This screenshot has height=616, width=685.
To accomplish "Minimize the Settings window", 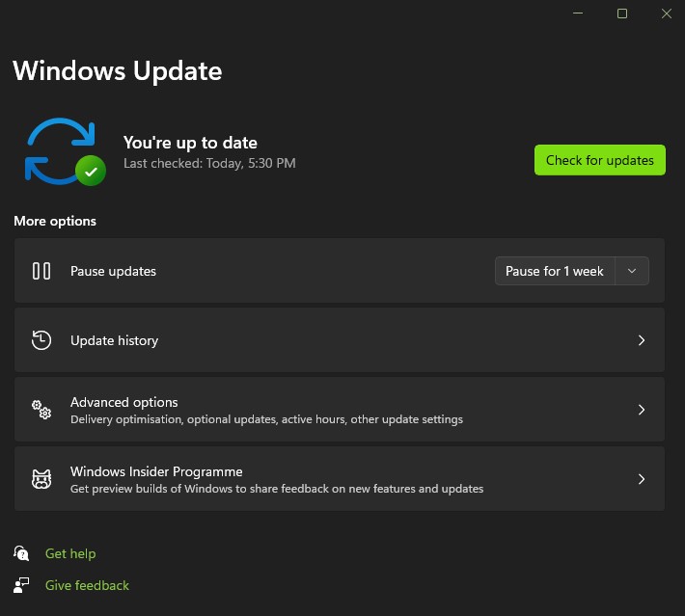I will point(578,13).
